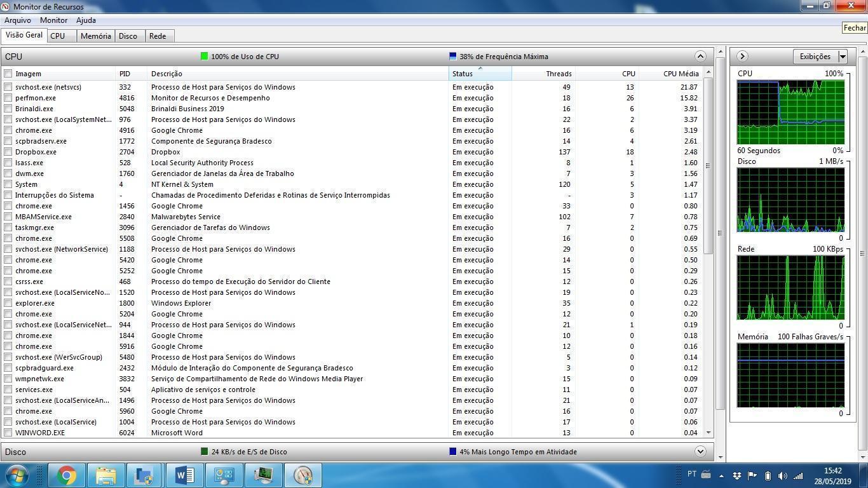The height and width of the screenshot is (488, 868).
Task: Collapse the graphs pane arrow button
Action: [742, 56]
